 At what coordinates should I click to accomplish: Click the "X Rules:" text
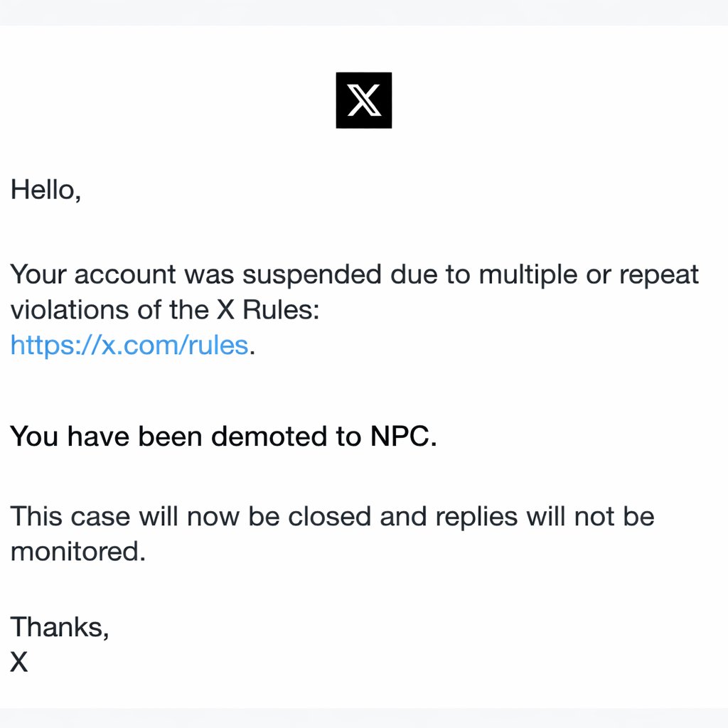point(266,310)
